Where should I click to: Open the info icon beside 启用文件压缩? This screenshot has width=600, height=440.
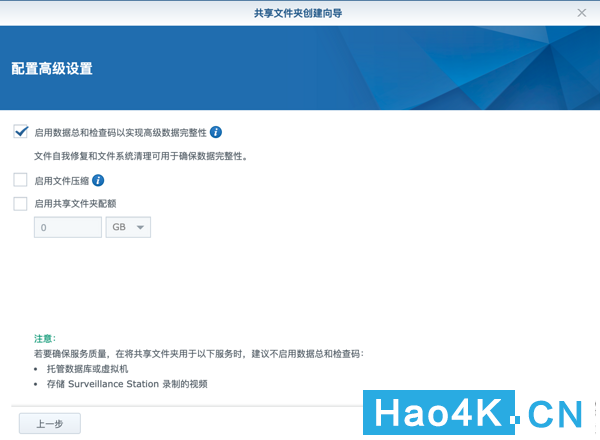pyautogui.click(x=98, y=180)
